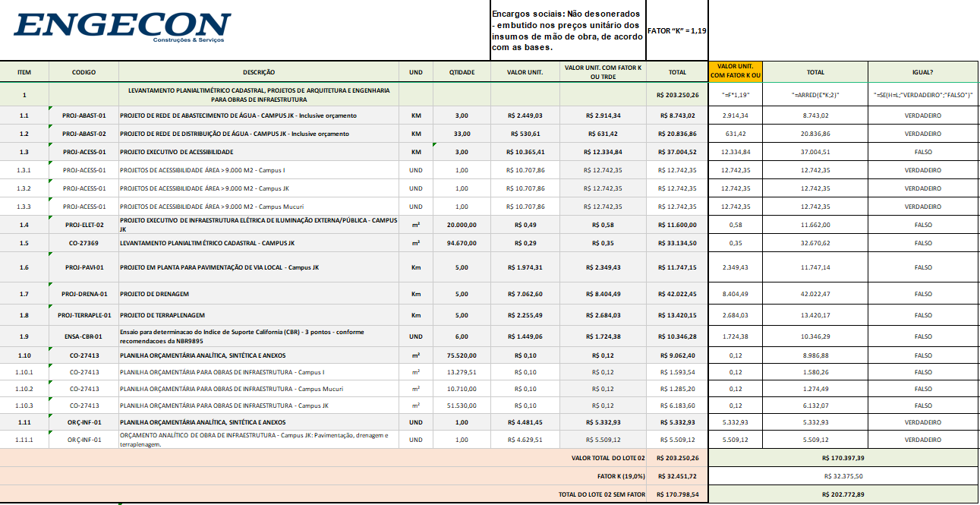Select the ENSA-CBR-01 code cell
Screen dimensions: 980x505
(x=84, y=336)
